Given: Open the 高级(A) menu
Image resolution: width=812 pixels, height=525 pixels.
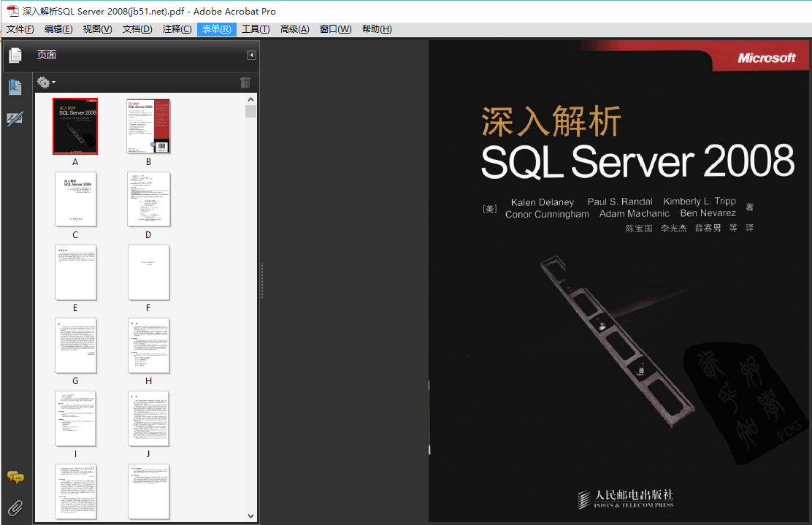Looking at the screenshot, I should pos(295,29).
